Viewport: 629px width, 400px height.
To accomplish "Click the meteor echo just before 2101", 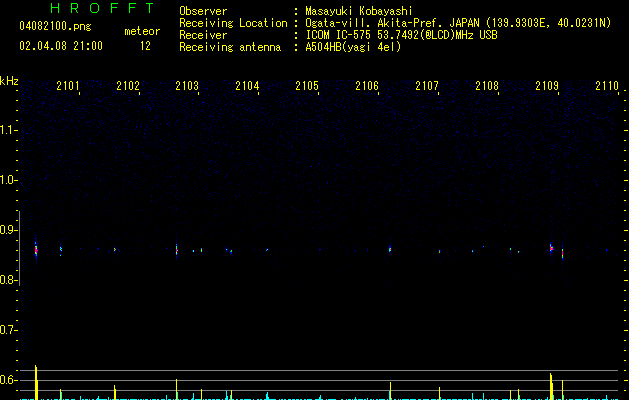I will click(x=36, y=250).
